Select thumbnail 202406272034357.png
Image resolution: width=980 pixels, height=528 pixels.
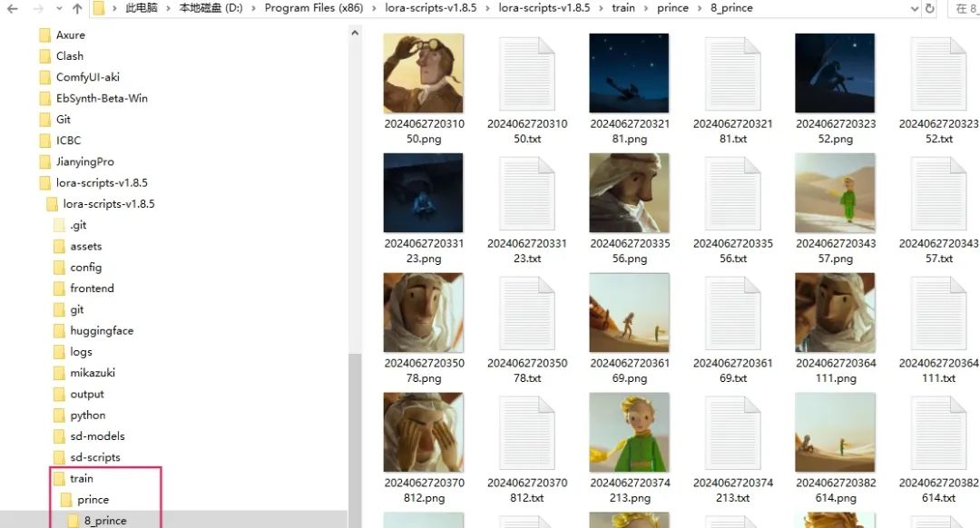point(835,192)
